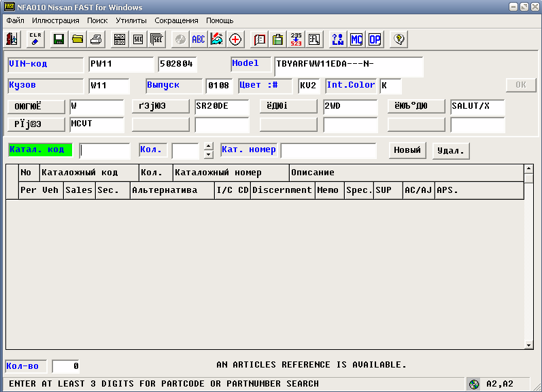The width and height of the screenshot is (542, 392).
Task: Open the Файл menu
Action: click(x=15, y=21)
